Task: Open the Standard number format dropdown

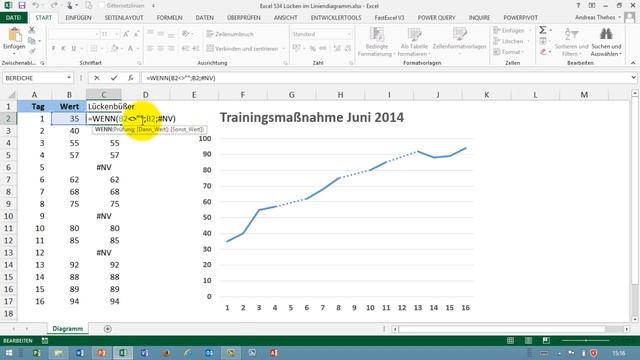Action: coord(349,34)
